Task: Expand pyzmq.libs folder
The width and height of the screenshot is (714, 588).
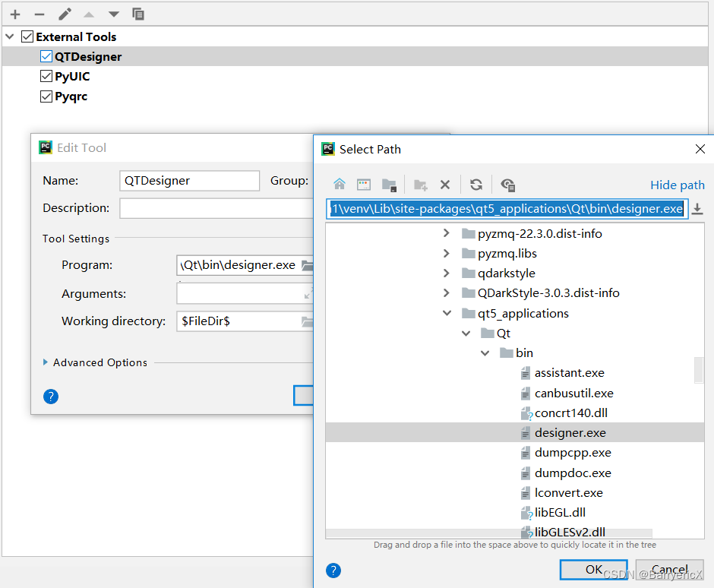Action: click(447, 253)
